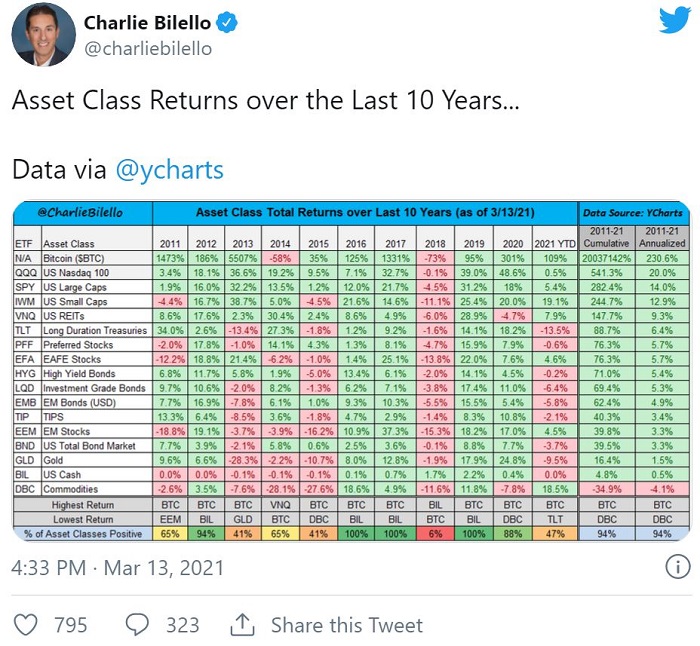
Task: Open the asset class returns table image
Action: pyautogui.click(x=350, y=371)
